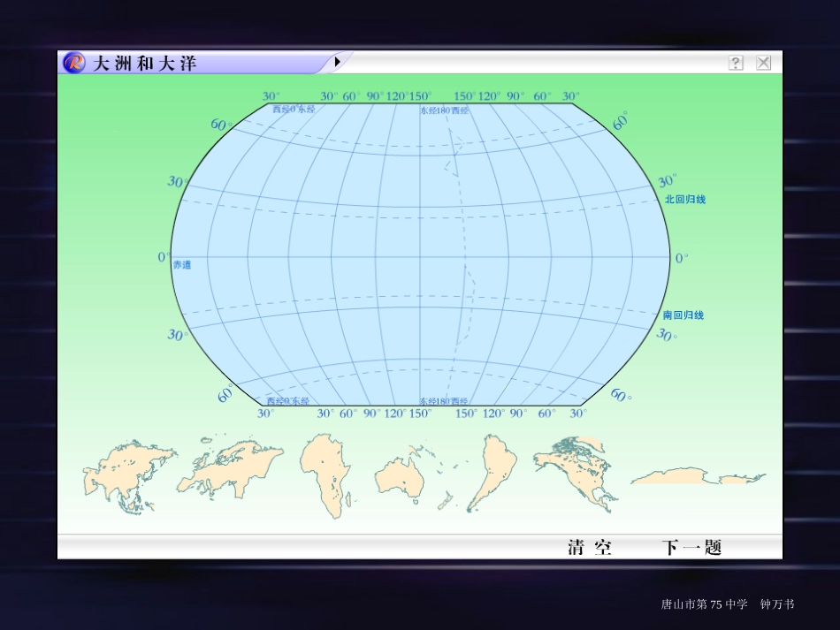This screenshot has width=840, height=630.
Task: Close the 大洲和大洋 window
Action: click(x=763, y=63)
